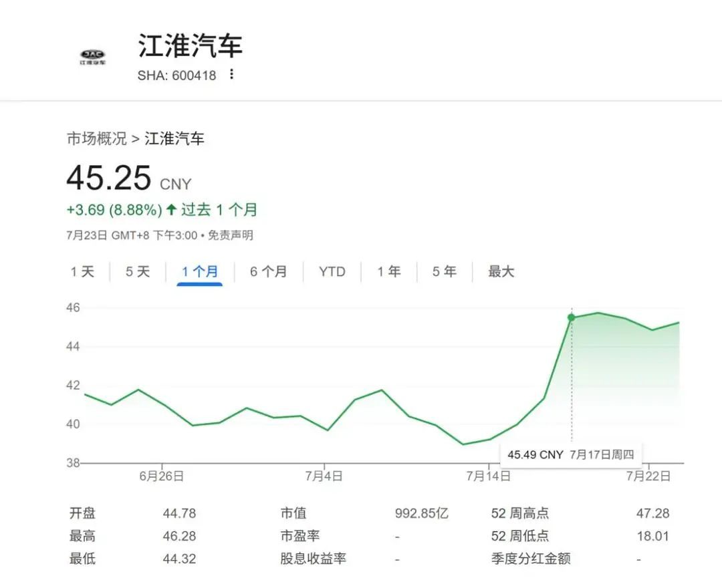The height and width of the screenshot is (588, 722).
Task: Click the +3.69 (8.88%) change text
Action: (x=115, y=210)
